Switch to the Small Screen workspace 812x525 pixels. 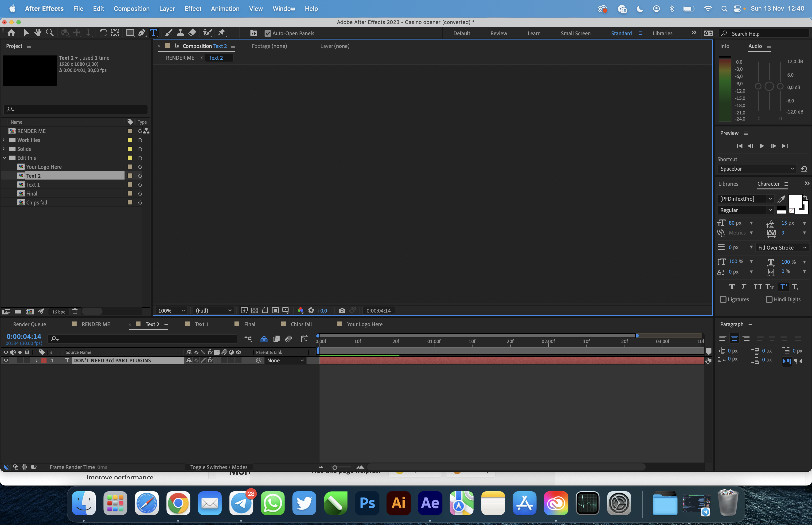pyautogui.click(x=576, y=33)
